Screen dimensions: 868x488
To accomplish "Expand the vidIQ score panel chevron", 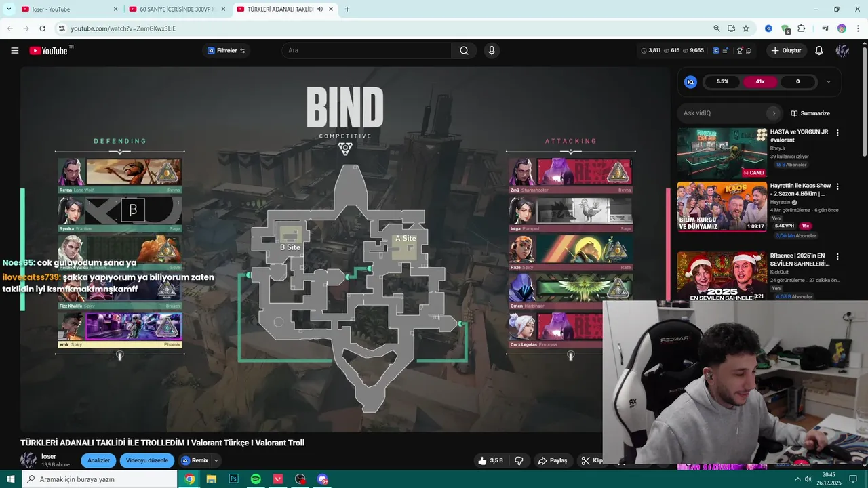I will point(828,81).
